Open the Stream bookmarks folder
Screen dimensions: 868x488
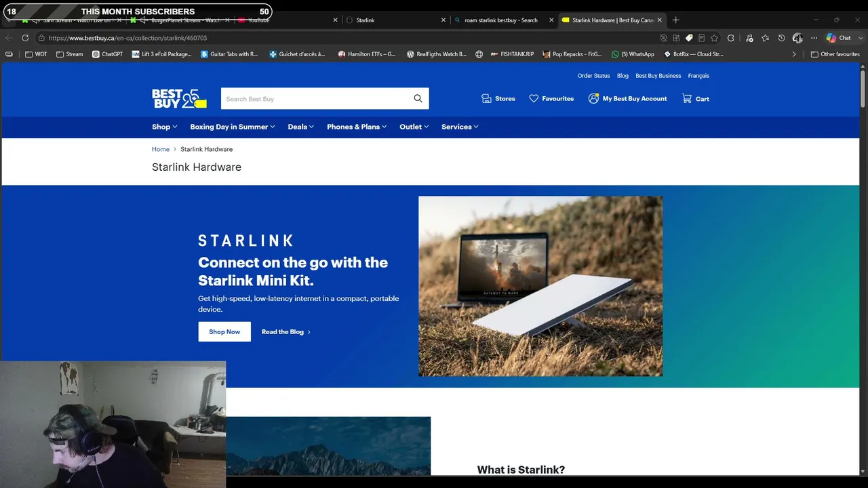point(70,54)
